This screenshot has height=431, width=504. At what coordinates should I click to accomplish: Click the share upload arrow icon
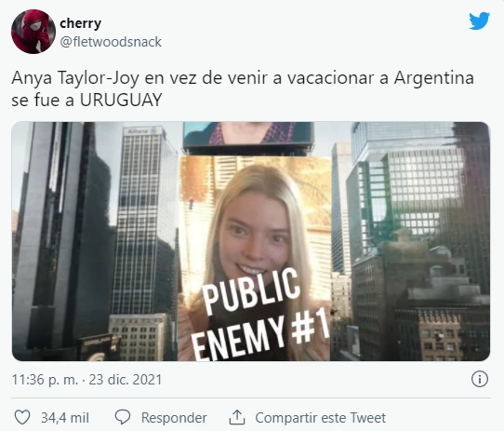(237, 417)
